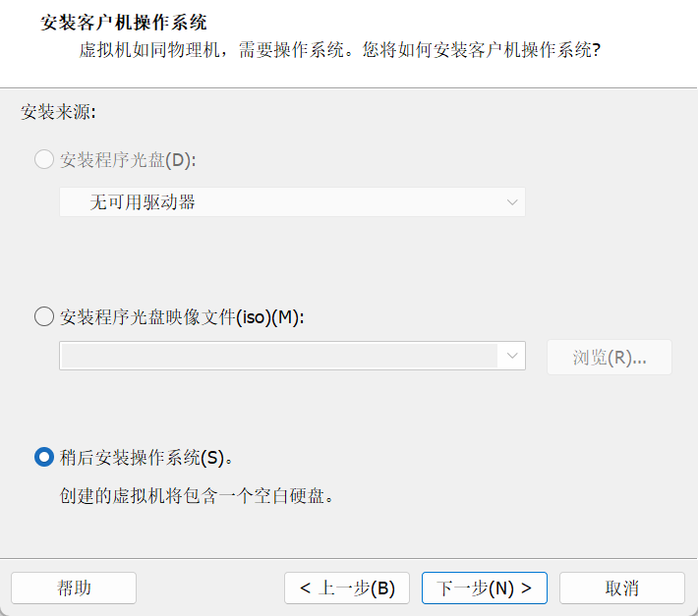
Task: Click the "创建的虚拟机将包含一个空白硬盘" note text
Action: (x=198, y=495)
